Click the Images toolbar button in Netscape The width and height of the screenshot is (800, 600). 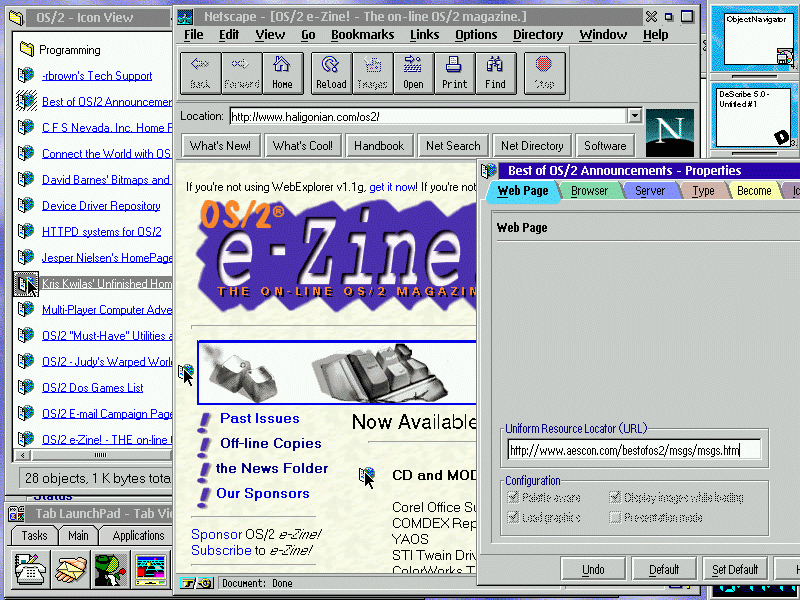[x=372, y=73]
